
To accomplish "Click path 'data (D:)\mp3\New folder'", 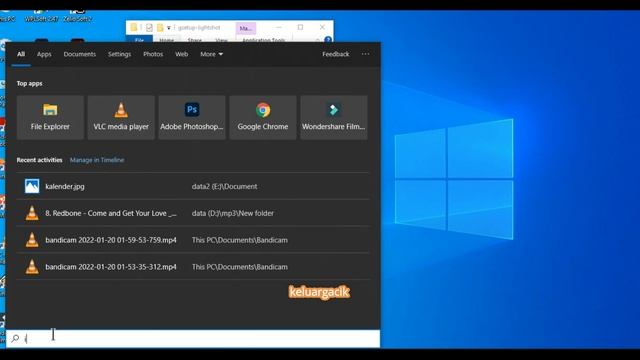I will tap(233, 213).
